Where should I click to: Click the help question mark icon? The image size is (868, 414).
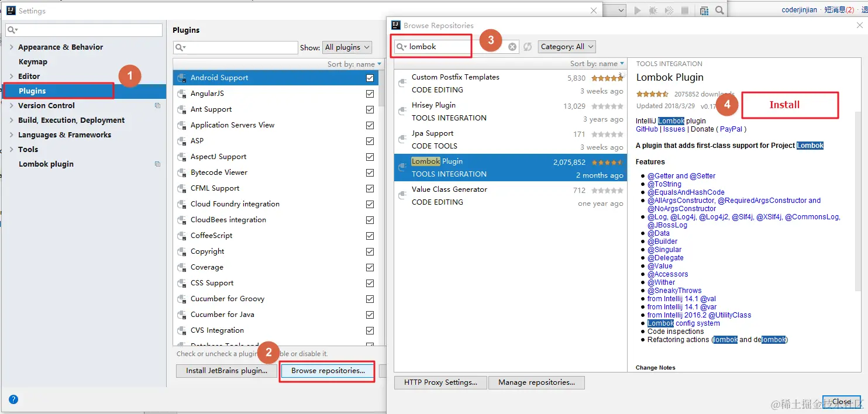13,399
